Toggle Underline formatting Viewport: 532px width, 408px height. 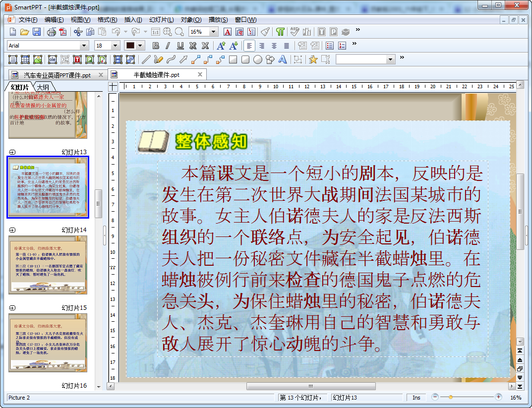(180, 46)
